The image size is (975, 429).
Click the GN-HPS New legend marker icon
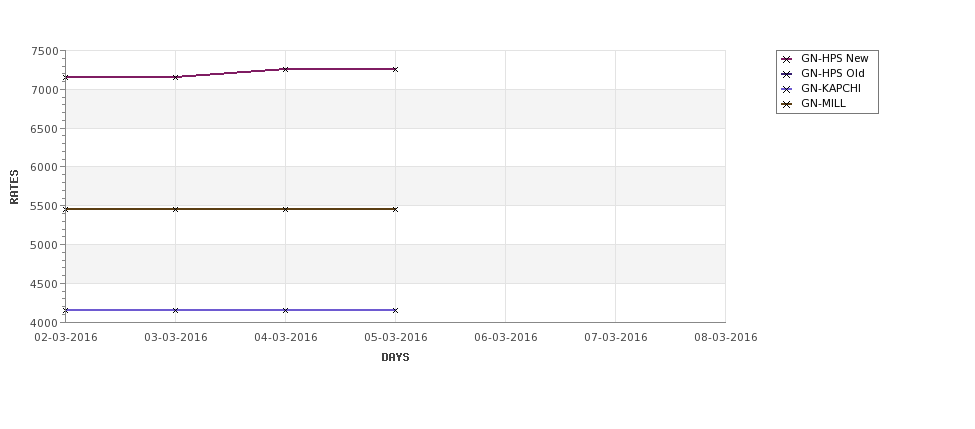787,59
